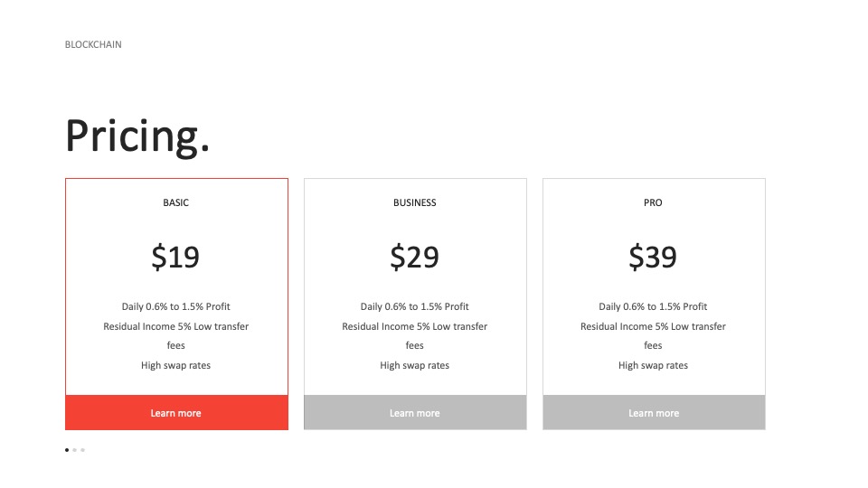Select the third carousel pagination dot
This screenshot has width=868, height=488.
point(82,450)
